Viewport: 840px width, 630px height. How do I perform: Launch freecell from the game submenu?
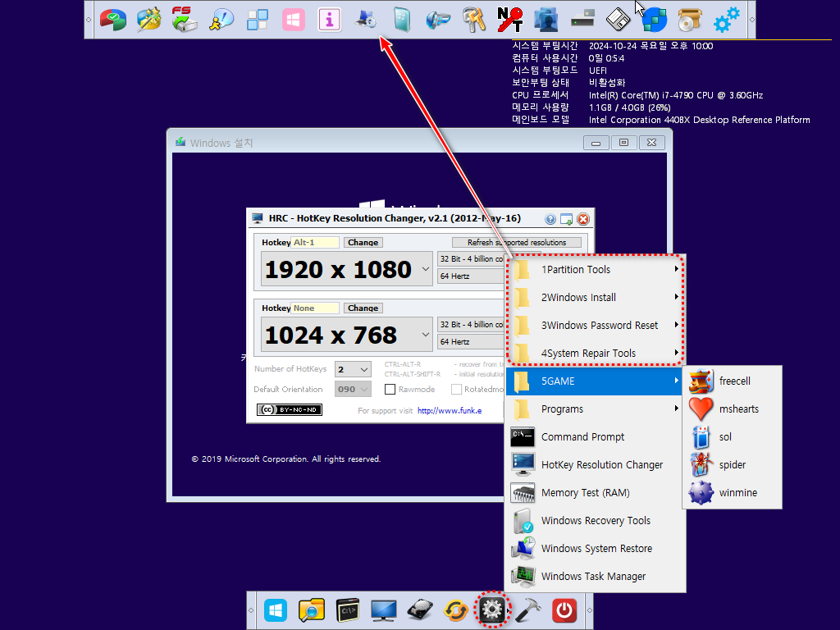[732, 381]
